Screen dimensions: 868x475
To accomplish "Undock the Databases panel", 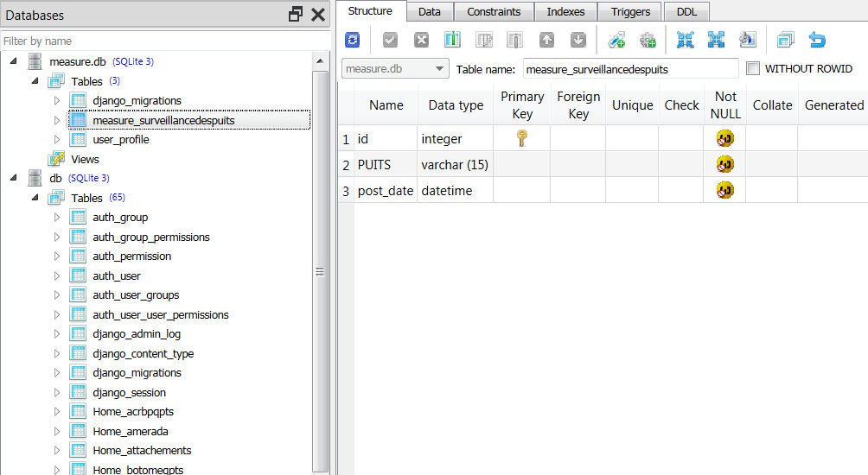I will click(x=296, y=15).
